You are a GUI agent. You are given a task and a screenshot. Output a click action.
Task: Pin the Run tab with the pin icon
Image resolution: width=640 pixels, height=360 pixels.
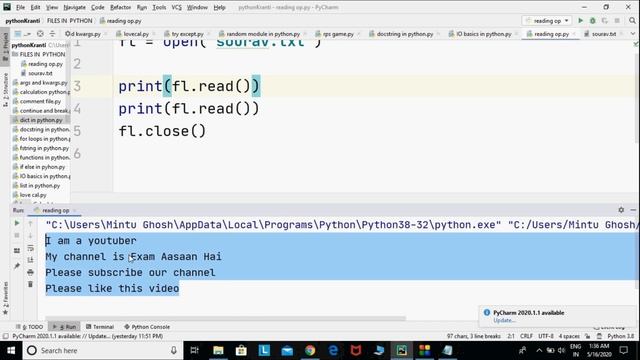click(17, 266)
